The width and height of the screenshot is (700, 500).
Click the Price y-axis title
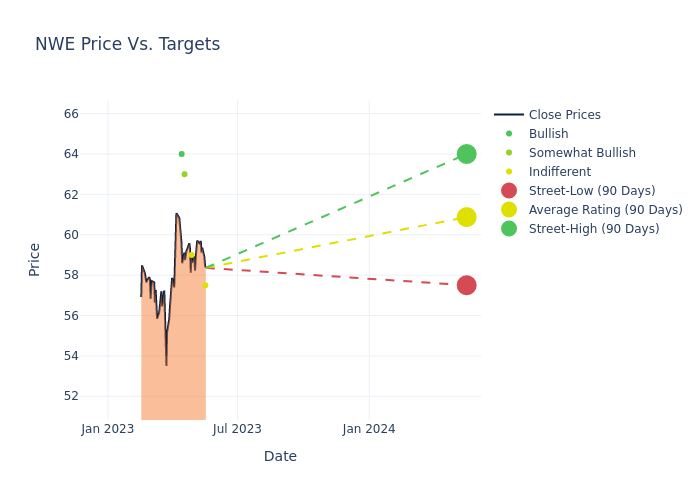click(x=35, y=259)
